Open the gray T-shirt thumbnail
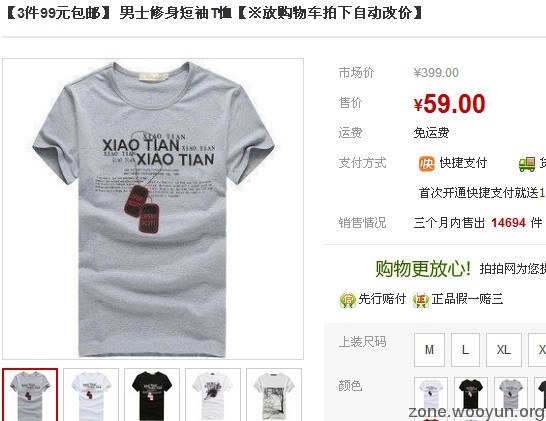 click(x=30, y=395)
